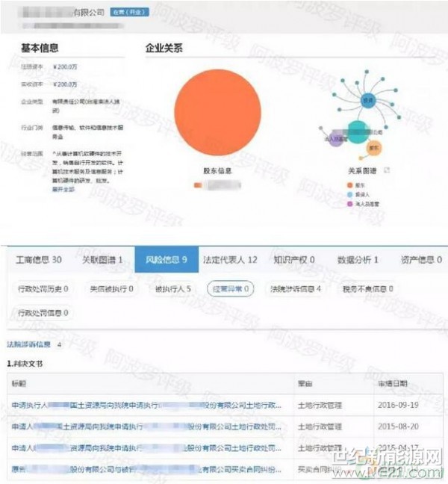Open the 法定代表人 12 tab
448x484 pixels.
[231, 260]
